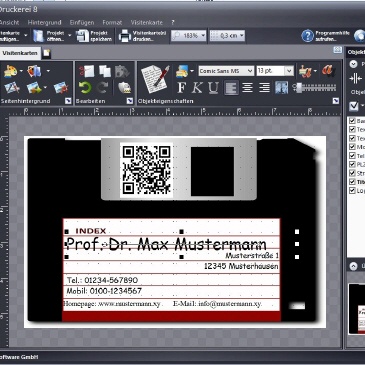Image resolution: width=365 pixels, height=365 pixels.
Task: Underline text with the U icon
Action: (x=213, y=88)
